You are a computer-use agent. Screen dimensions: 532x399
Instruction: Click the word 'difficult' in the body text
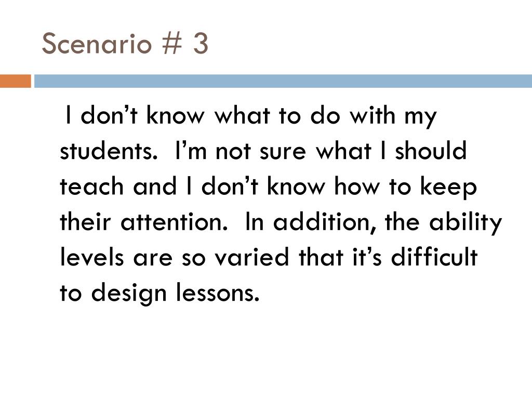click(x=434, y=257)
